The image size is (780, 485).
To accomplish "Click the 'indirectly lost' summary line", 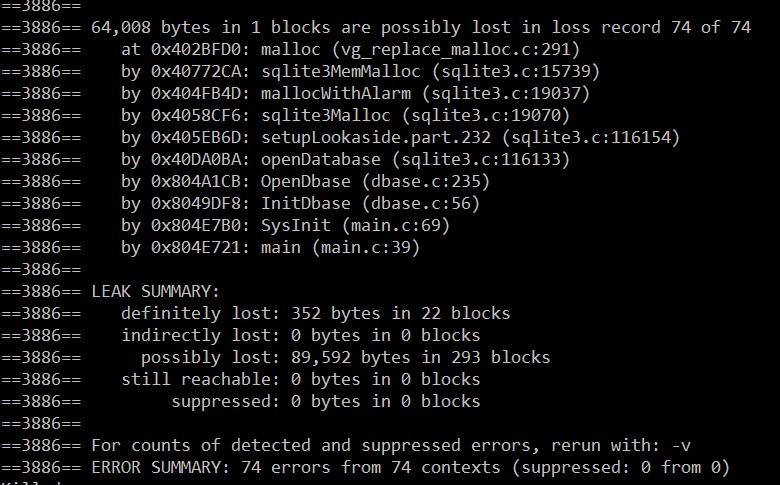I will [300, 335].
